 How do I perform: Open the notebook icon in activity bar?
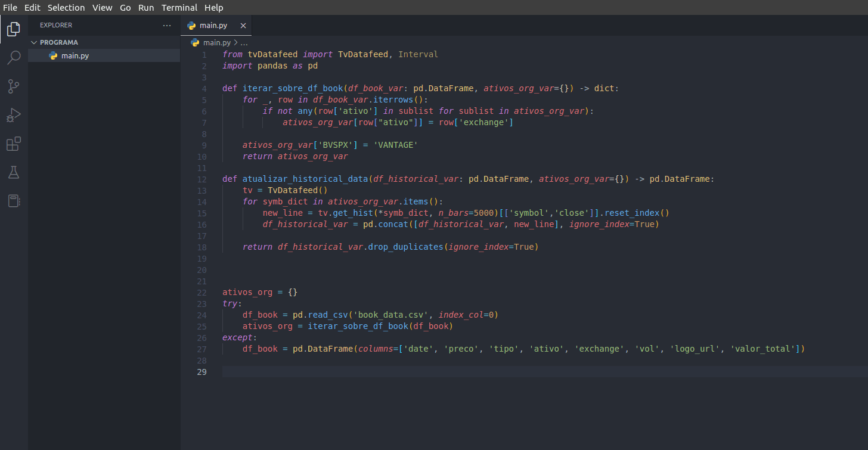pos(14,201)
